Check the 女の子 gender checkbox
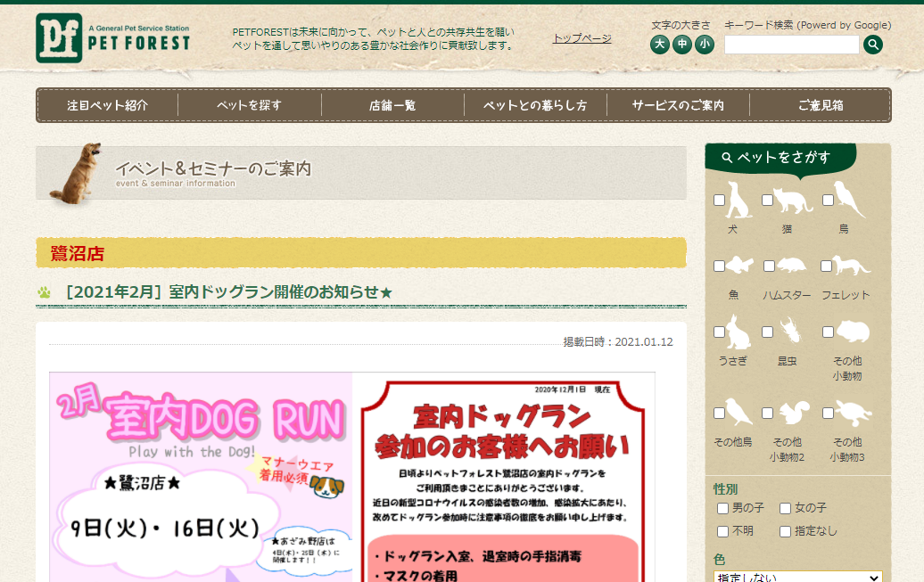Image resolution: width=924 pixels, height=582 pixels. coord(786,508)
